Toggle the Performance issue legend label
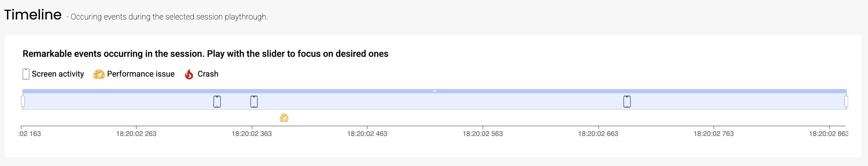The image size is (868, 166). [140, 74]
